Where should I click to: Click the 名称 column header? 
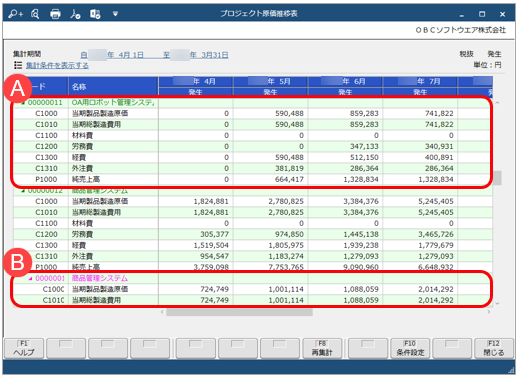coord(113,87)
